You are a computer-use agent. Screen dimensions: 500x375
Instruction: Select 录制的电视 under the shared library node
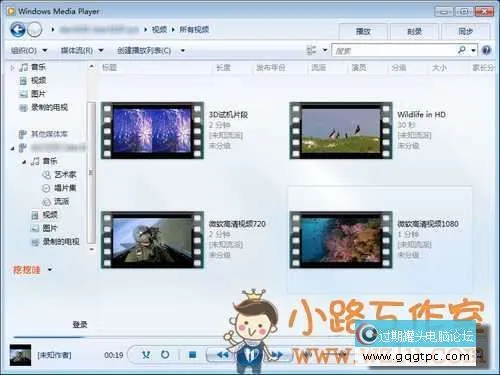tap(61, 242)
